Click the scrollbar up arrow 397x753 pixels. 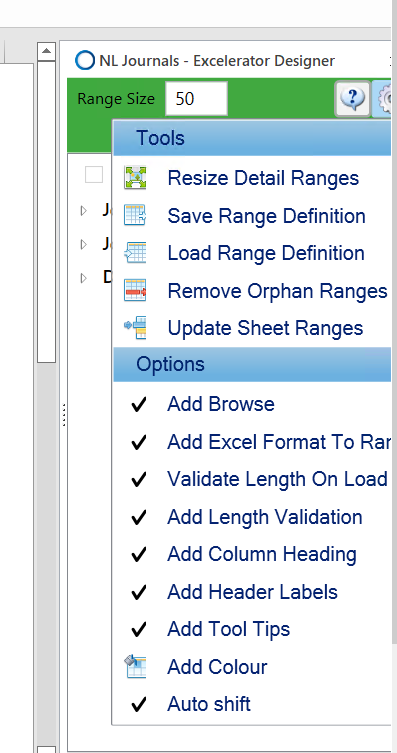click(47, 51)
